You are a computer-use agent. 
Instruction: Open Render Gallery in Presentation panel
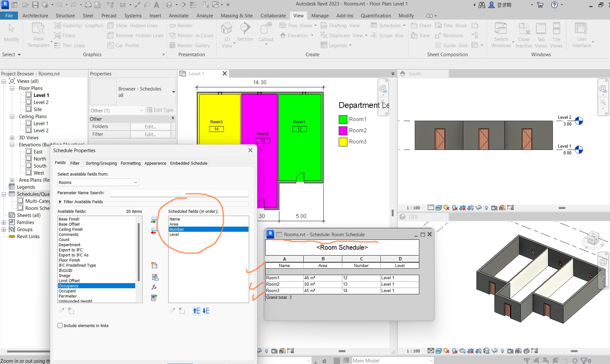tap(190, 45)
